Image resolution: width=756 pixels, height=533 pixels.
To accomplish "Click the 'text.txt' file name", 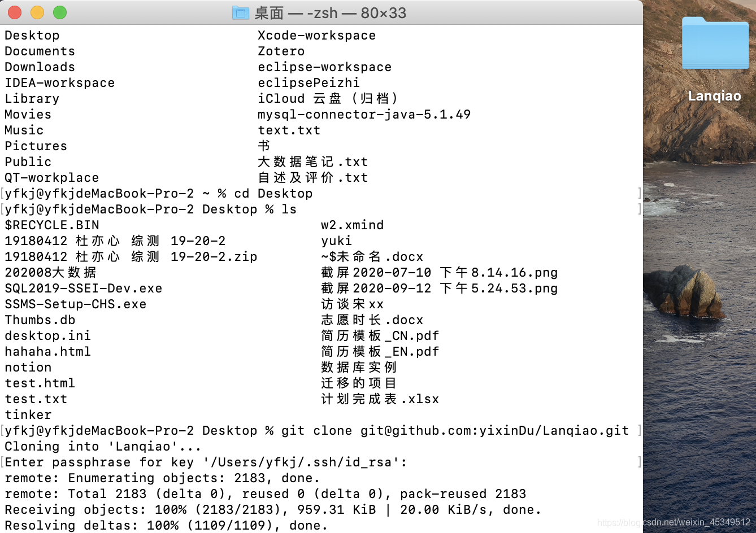I will [x=289, y=130].
